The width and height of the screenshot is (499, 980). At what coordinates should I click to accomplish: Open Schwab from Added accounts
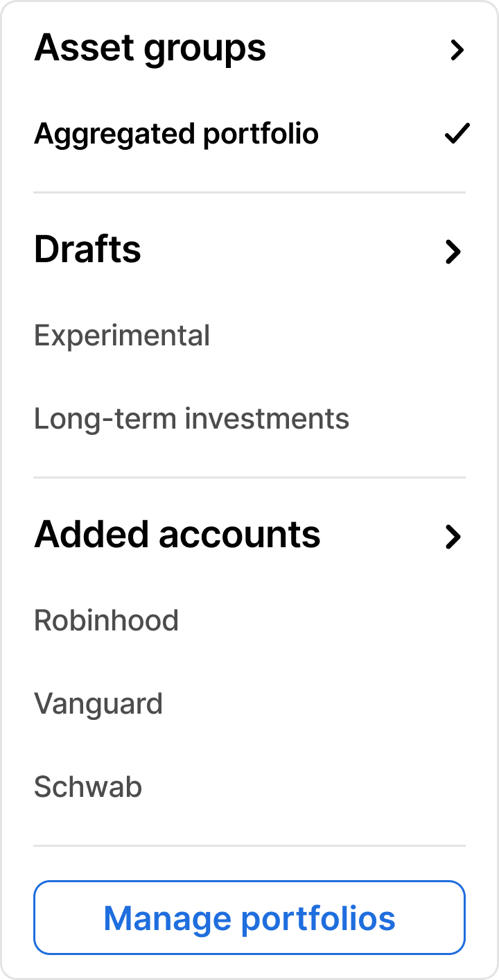(x=88, y=787)
